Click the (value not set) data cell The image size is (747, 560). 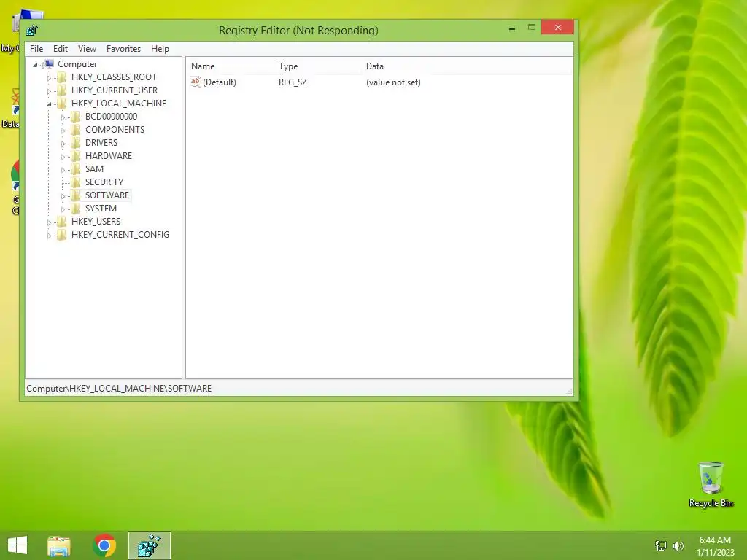pos(393,82)
